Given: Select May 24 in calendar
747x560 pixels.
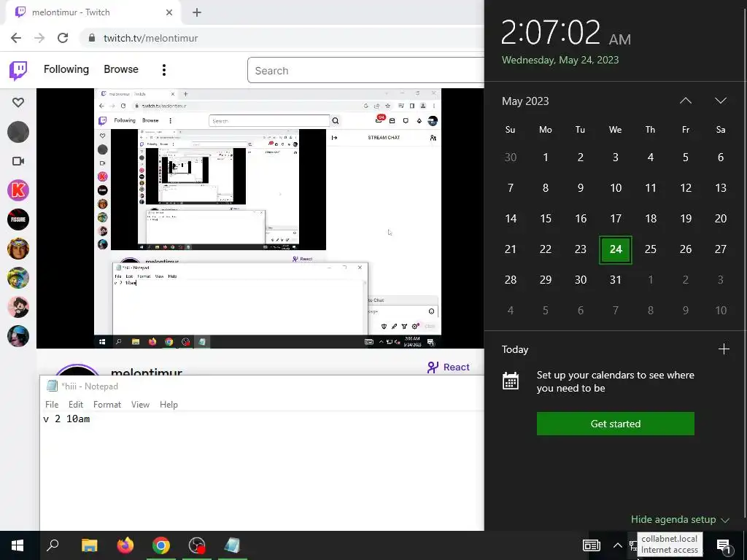Looking at the screenshot, I should click(616, 249).
